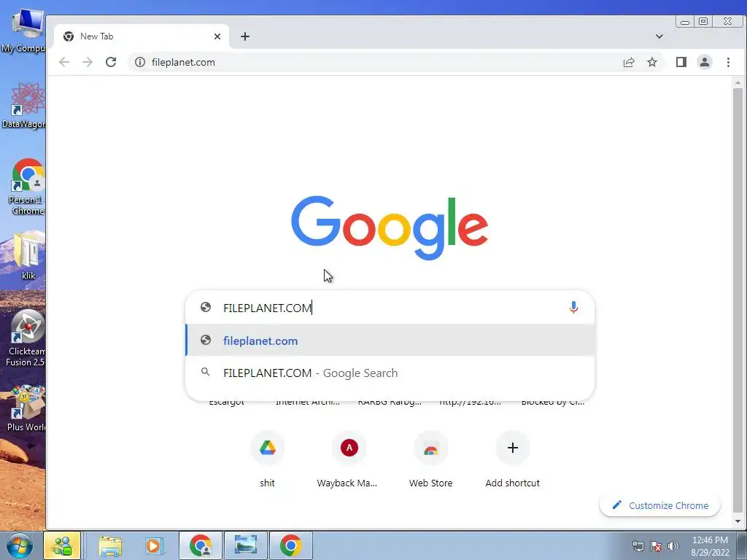Click the volume speaker tray icon
Image resolution: width=747 pixels, height=560 pixels.
tap(673, 546)
